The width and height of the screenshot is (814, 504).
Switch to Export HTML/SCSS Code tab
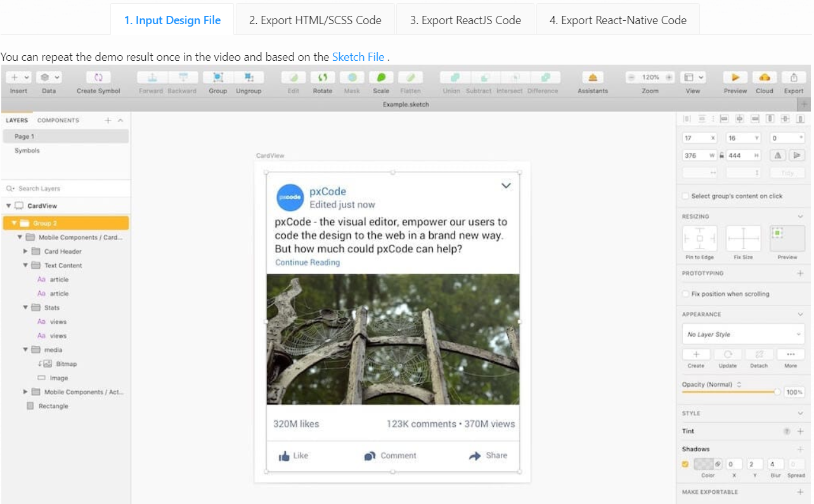click(x=315, y=20)
